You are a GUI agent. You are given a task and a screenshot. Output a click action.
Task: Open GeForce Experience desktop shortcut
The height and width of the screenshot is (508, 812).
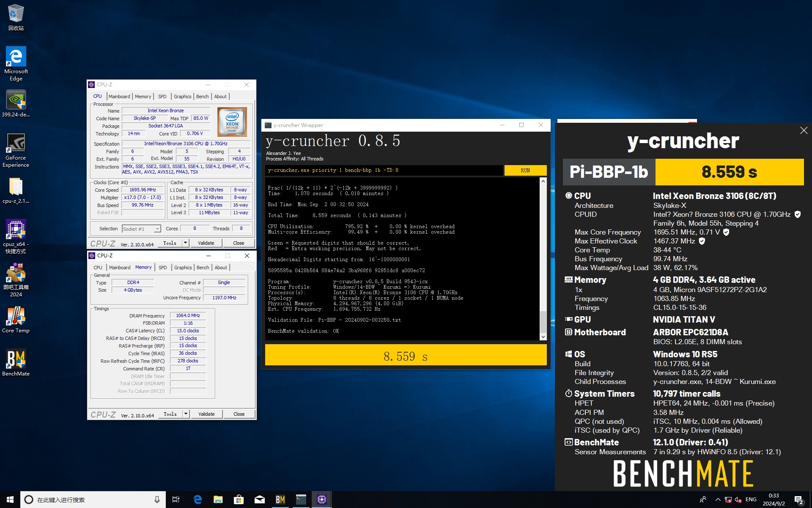[x=16, y=150]
